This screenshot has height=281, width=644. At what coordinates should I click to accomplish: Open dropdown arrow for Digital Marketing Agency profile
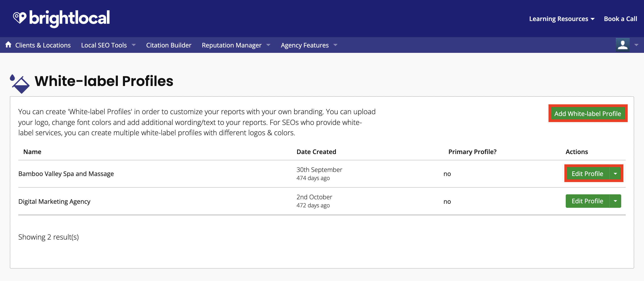tap(615, 201)
